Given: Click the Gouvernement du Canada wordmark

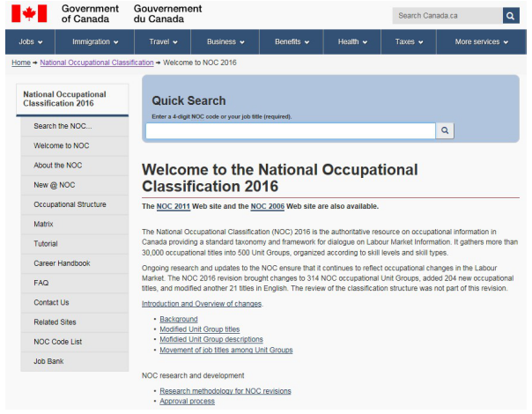Looking at the screenshot, I should pos(167,13).
